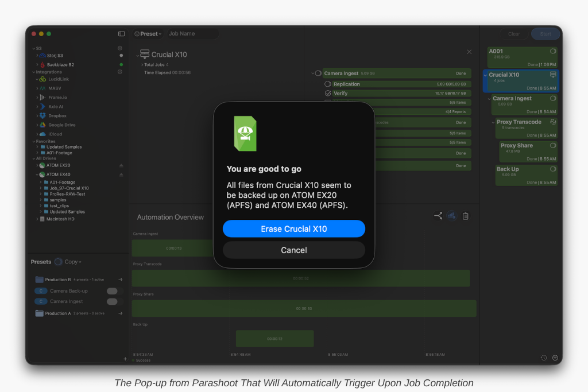Image resolution: width=588 pixels, height=392 pixels.
Task: Click the Job Name input field
Action: tap(192, 34)
